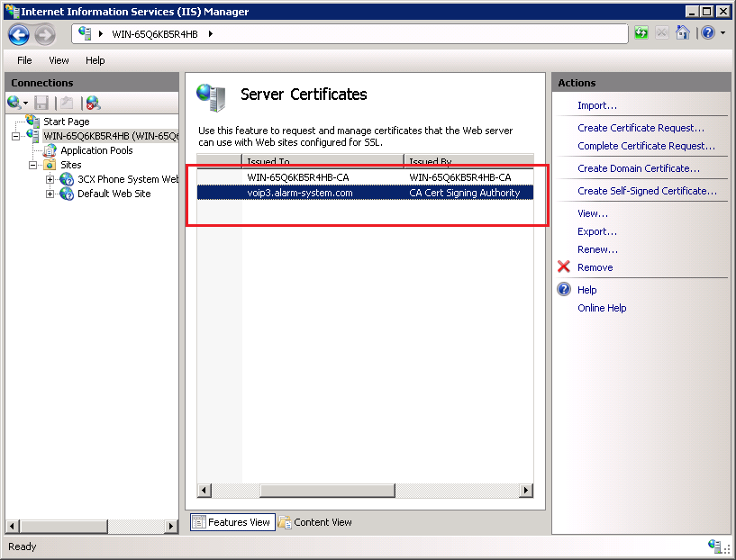This screenshot has width=736, height=560.
Task: Open the Help question mark icon in toolbar
Action: pyautogui.click(x=708, y=32)
